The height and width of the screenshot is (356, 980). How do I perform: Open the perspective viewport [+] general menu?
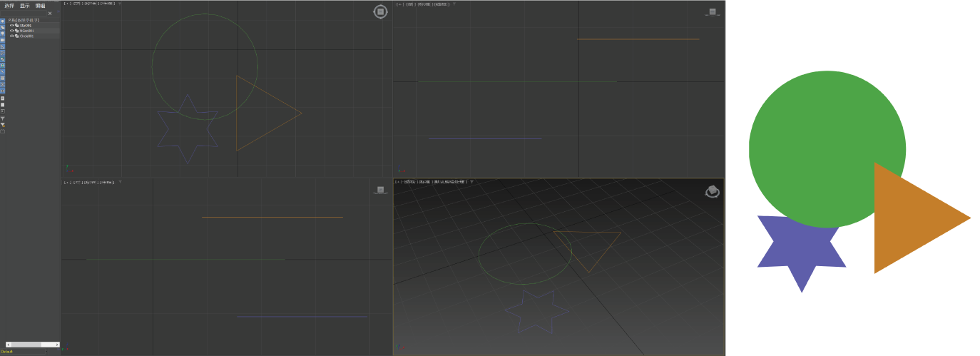click(398, 182)
